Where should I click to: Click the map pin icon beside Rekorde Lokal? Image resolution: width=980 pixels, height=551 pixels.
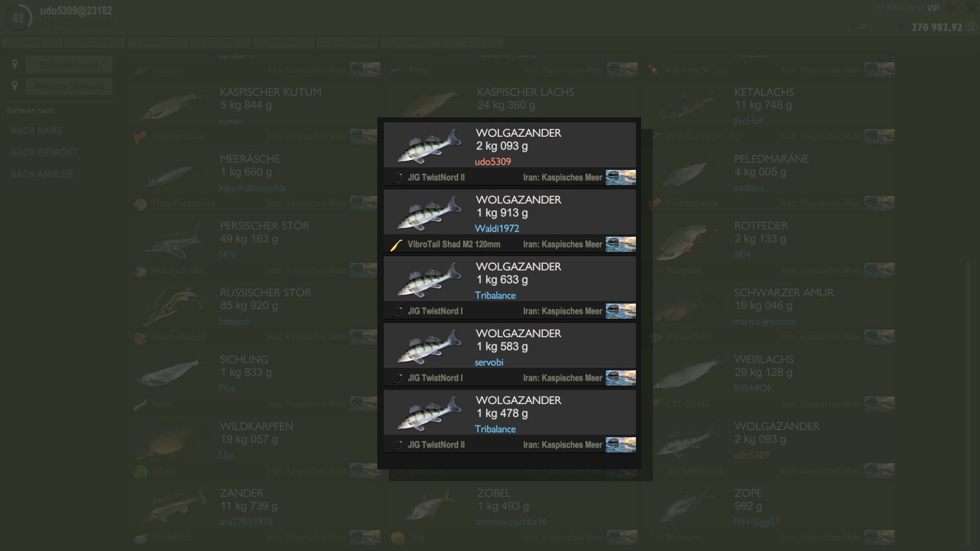click(x=15, y=64)
